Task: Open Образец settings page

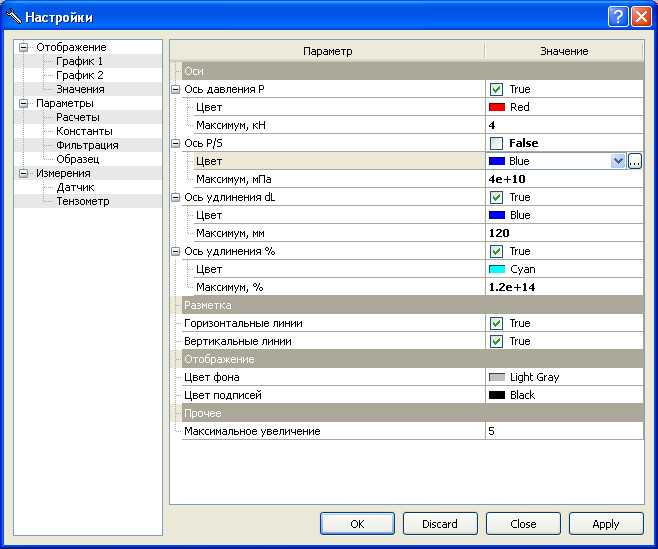Action: coord(78,159)
